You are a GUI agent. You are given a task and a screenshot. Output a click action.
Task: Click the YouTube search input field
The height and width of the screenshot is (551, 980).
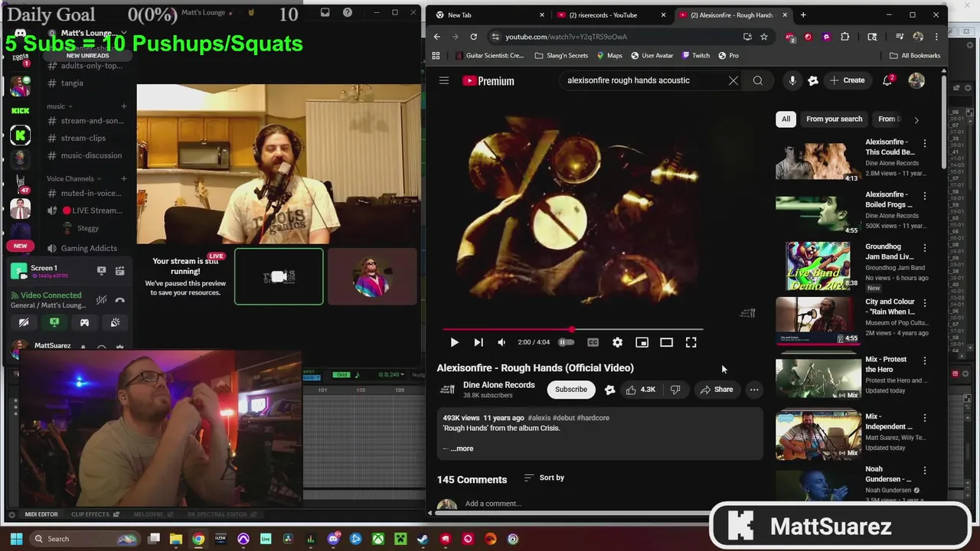pyautogui.click(x=643, y=80)
